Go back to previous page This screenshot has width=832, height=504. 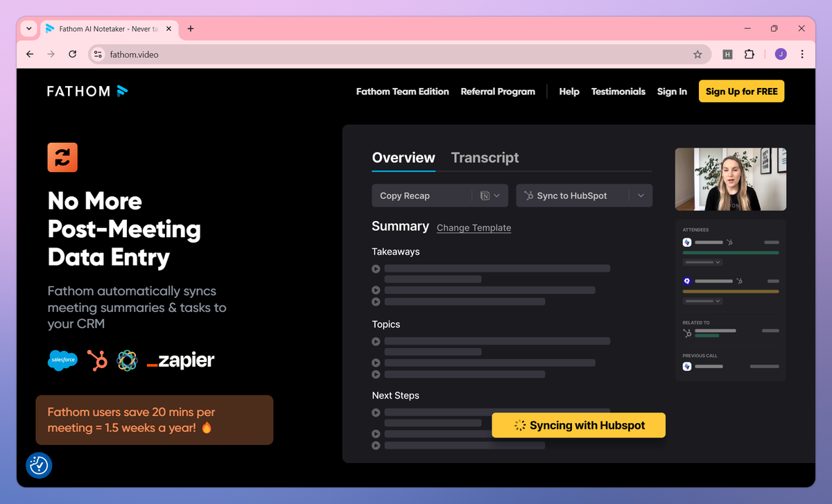pyautogui.click(x=30, y=54)
